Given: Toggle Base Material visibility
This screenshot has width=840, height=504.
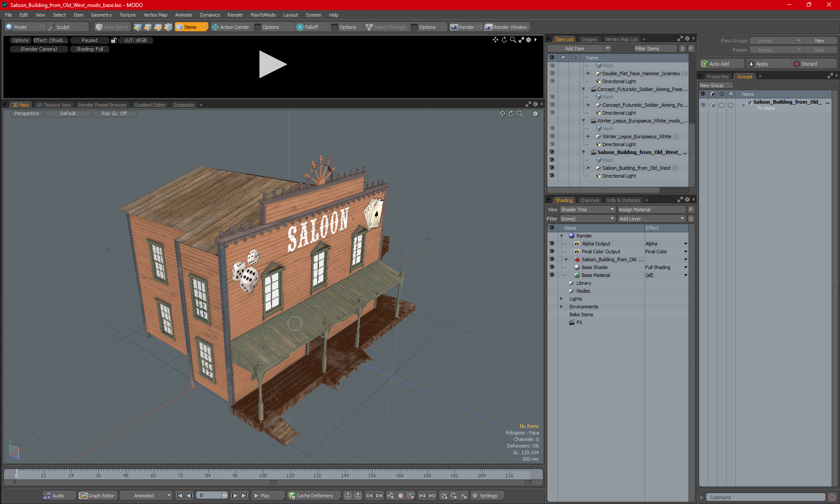Looking at the screenshot, I should (552, 275).
